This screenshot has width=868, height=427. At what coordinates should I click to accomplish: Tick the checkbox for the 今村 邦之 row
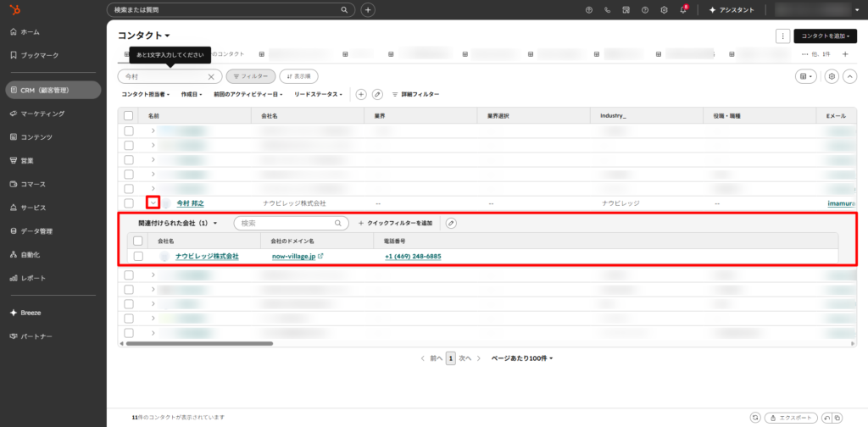[x=129, y=203]
